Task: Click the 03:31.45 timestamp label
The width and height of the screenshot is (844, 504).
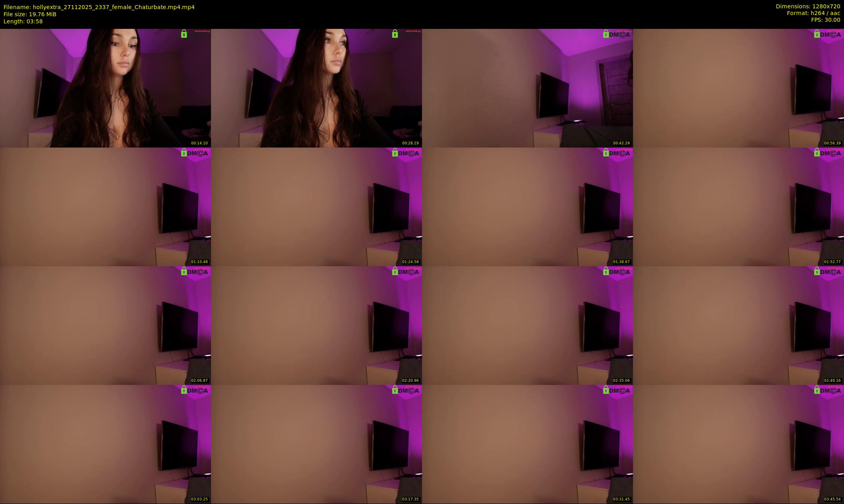Action: [621, 499]
